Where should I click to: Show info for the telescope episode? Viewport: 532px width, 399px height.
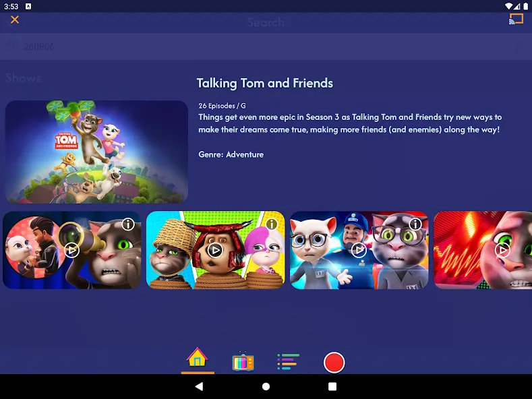point(128,224)
